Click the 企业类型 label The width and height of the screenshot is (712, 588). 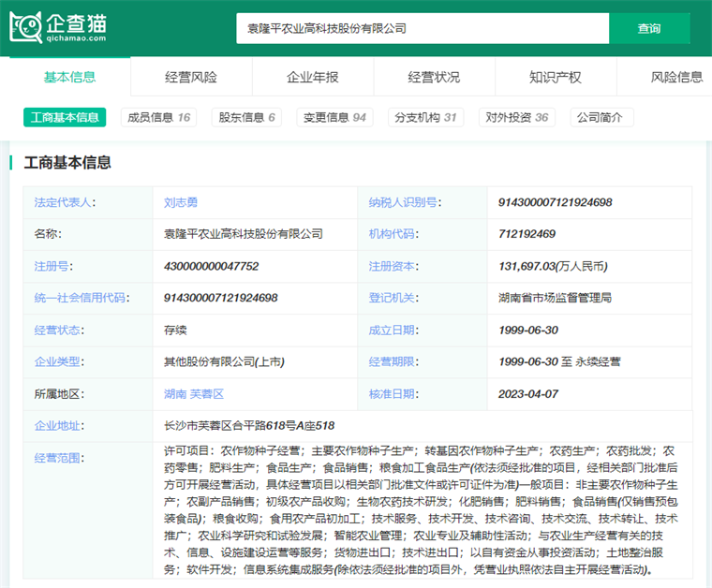59,361
